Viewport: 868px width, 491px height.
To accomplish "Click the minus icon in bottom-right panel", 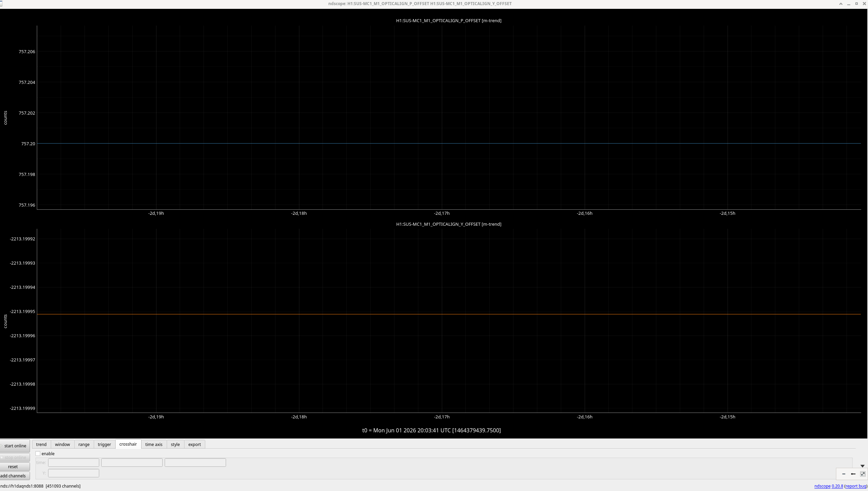I will coord(844,474).
